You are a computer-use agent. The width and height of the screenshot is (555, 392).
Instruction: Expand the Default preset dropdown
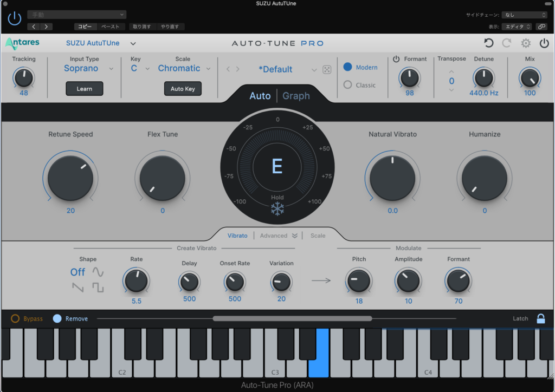[314, 70]
